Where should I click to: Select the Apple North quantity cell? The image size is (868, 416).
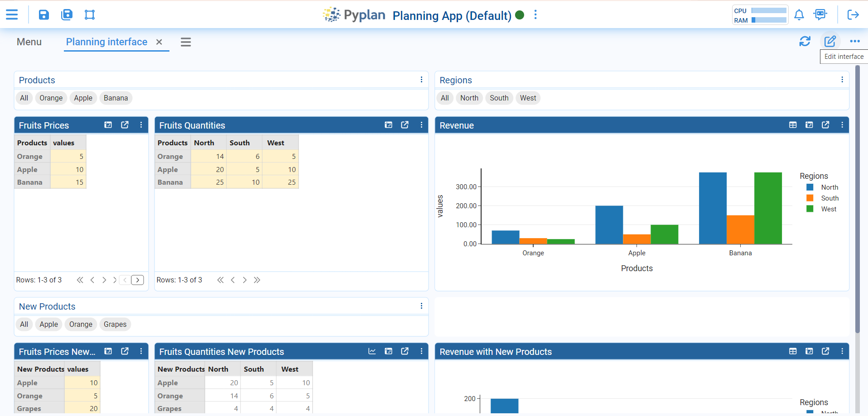pos(209,170)
